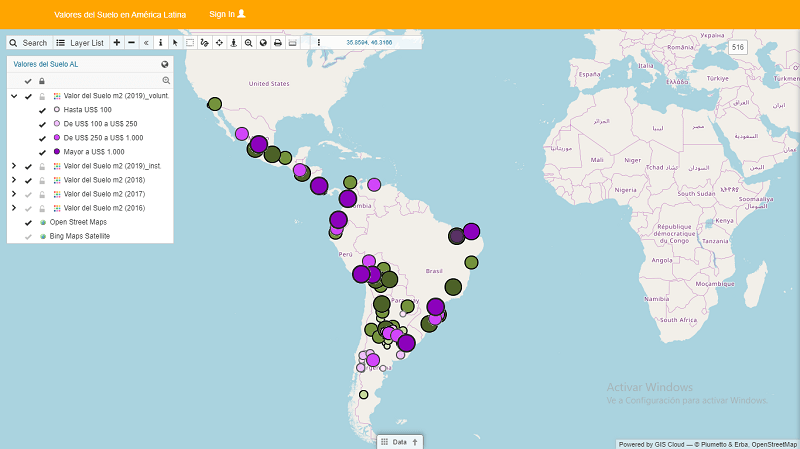The height and width of the screenshot is (449, 800).
Task: Click the zoom out minus tool
Action: (132, 43)
